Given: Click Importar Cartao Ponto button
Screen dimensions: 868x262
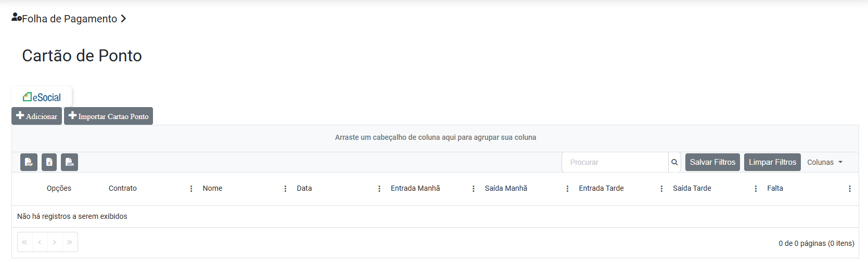Looking at the screenshot, I should [x=108, y=116].
